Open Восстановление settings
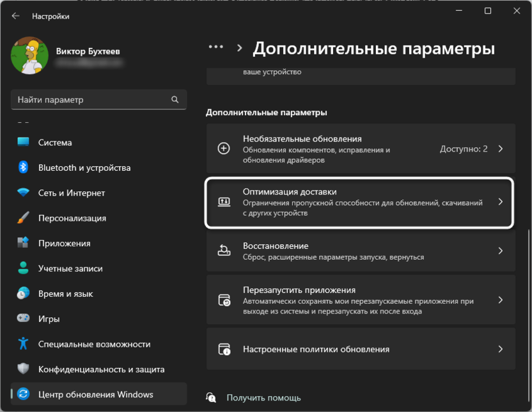The width and height of the screenshot is (532, 412). pos(361,251)
